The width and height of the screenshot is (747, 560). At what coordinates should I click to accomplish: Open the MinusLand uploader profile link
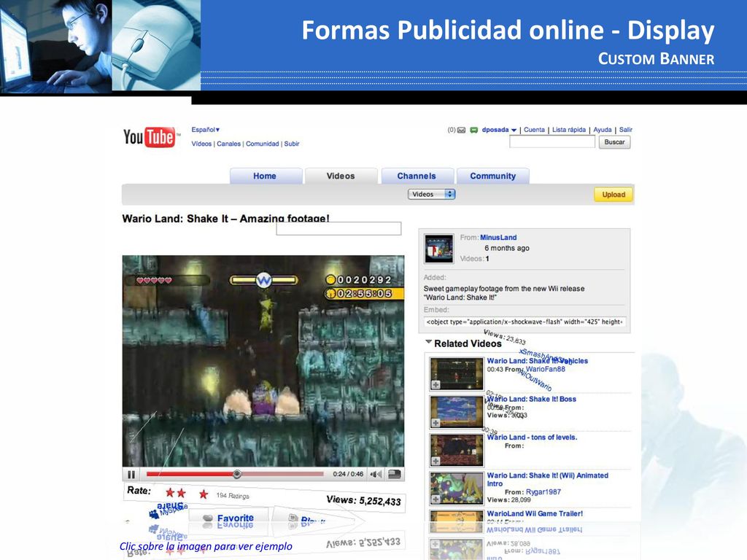click(x=498, y=237)
